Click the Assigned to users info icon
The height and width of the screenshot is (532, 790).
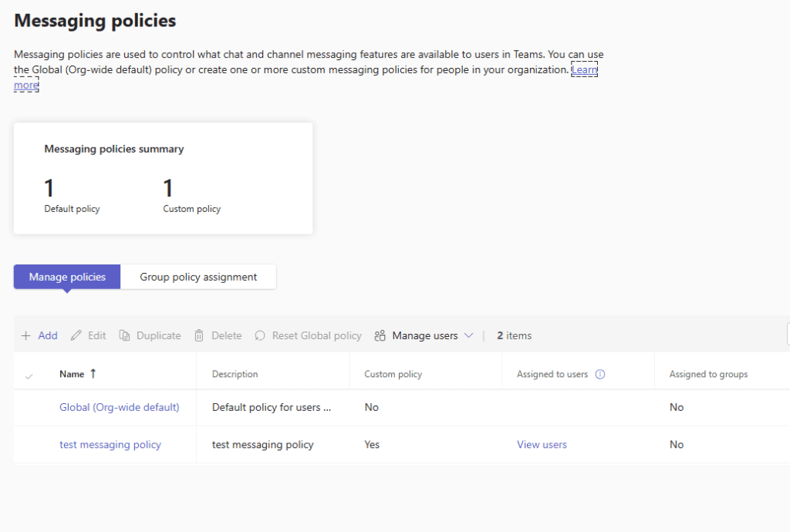(x=600, y=375)
